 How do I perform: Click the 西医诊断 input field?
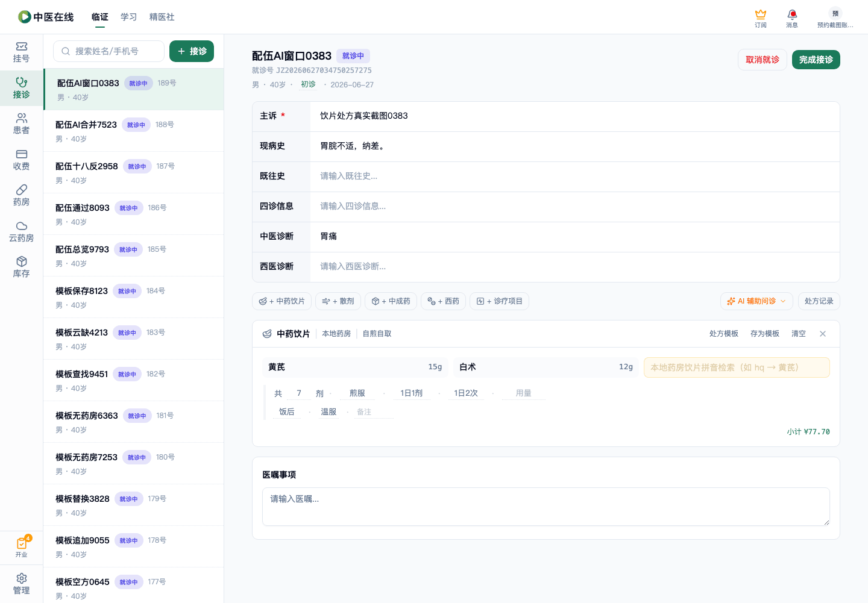pyautogui.click(x=575, y=267)
